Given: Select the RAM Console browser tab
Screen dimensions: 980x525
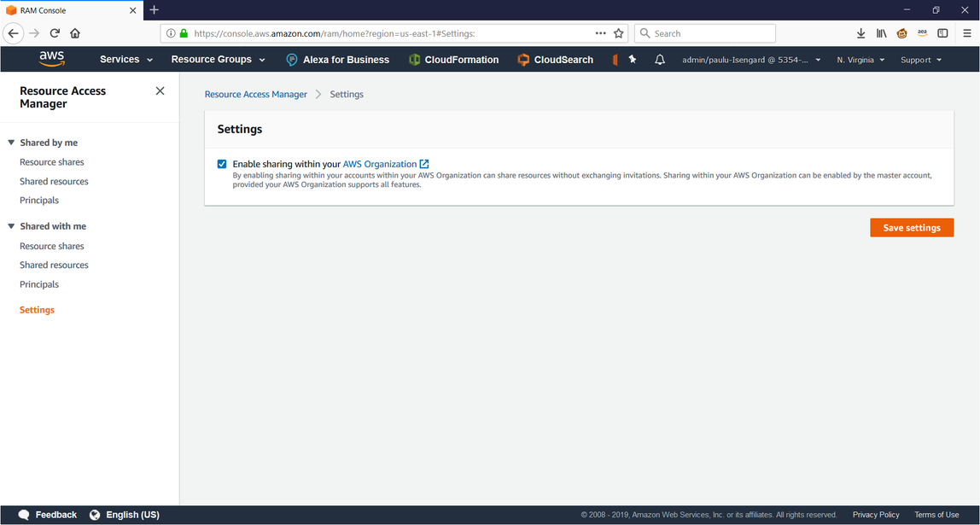Looking at the screenshot, I should (72, 10).
